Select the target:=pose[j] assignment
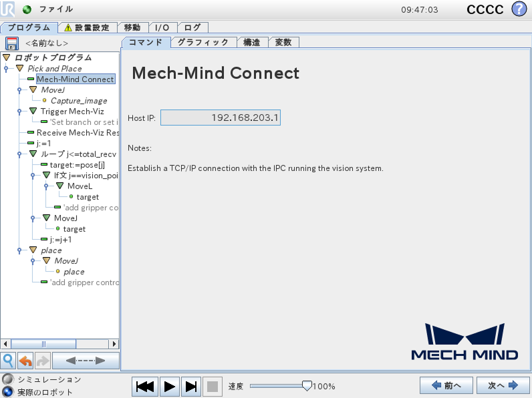 click(78, 165)
